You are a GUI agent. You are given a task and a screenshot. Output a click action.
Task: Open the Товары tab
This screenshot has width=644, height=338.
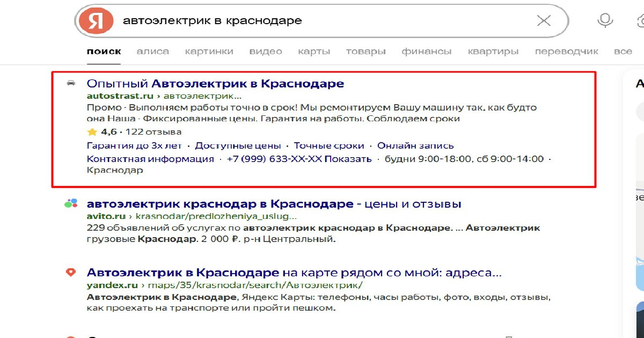click(x=365, y=52)
